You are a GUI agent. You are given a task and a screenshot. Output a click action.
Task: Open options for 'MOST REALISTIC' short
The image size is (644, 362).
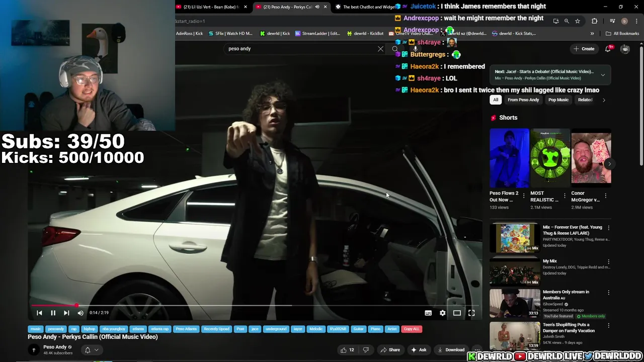pyautogui.click(x=565, y=196)
